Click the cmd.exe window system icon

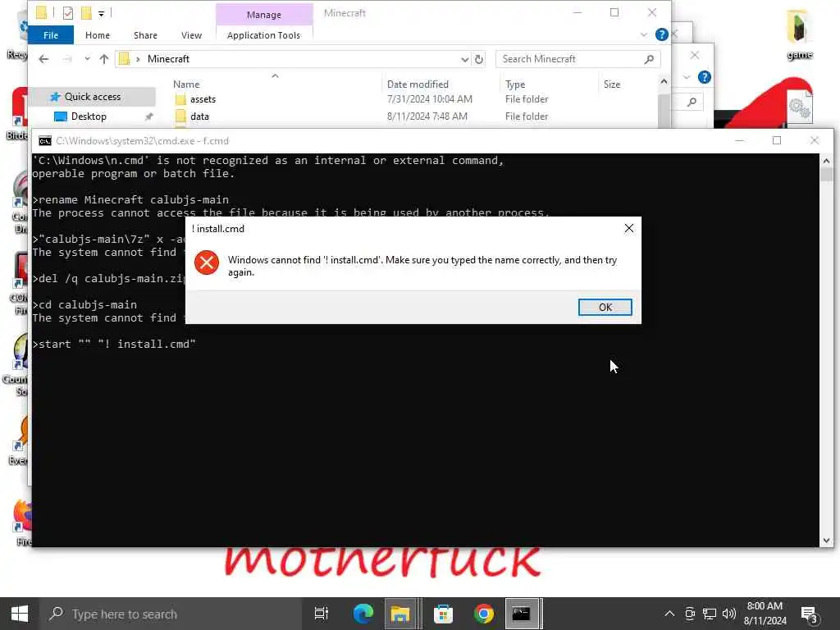tap(45, 141)
